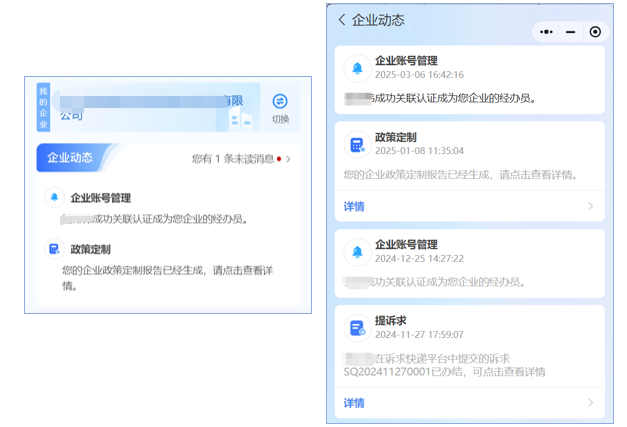This screenshot has height=427, width=627.
Task: Go back using the arrow beside 企业动态 title
Action: (341, 20)
